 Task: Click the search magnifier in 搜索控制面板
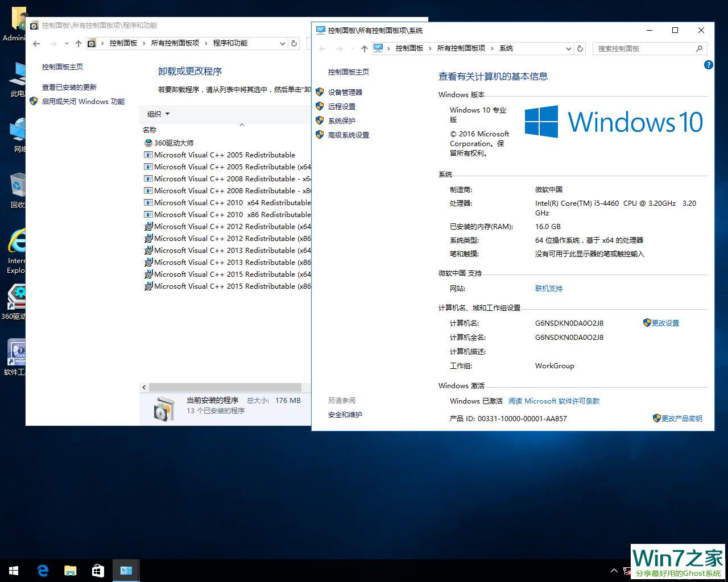click(699, 48)
